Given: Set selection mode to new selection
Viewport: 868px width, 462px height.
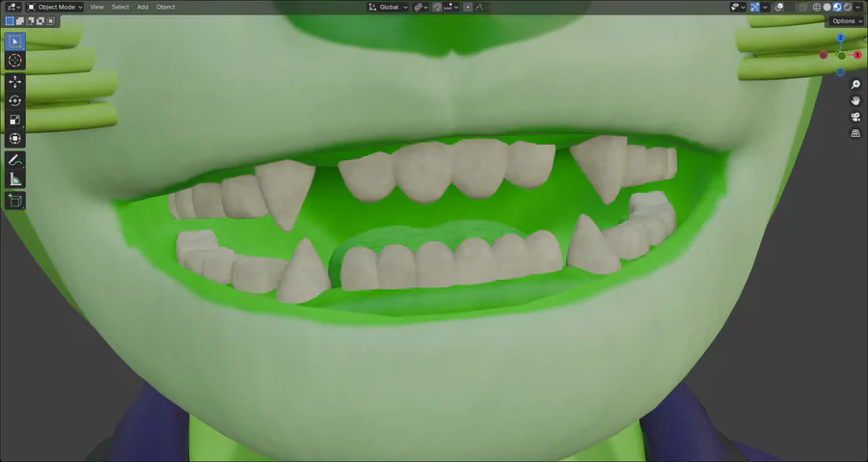Looking at the screenshot, I should (10, 21).
